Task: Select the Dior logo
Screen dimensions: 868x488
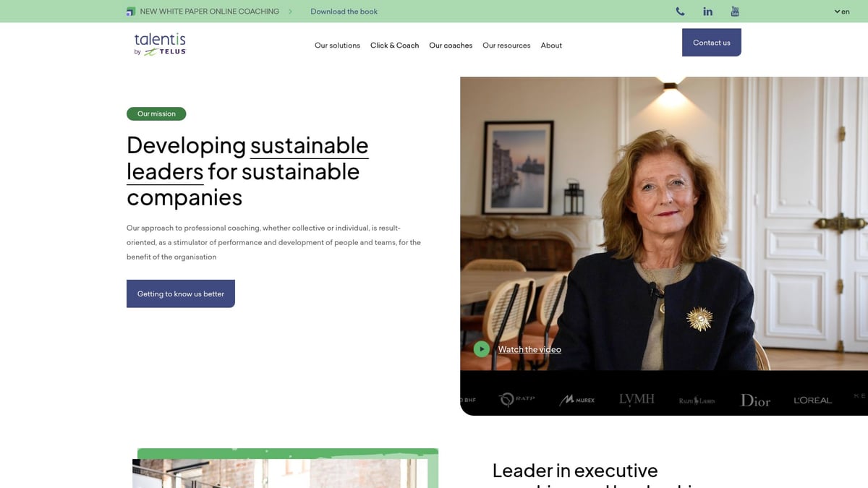Action: pyautogui.click(x=754, y=400)
